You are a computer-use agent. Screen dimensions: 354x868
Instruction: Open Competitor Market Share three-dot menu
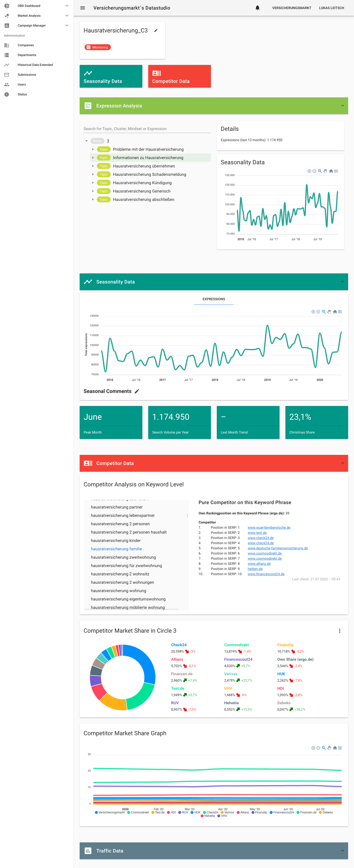coord(339,631)
